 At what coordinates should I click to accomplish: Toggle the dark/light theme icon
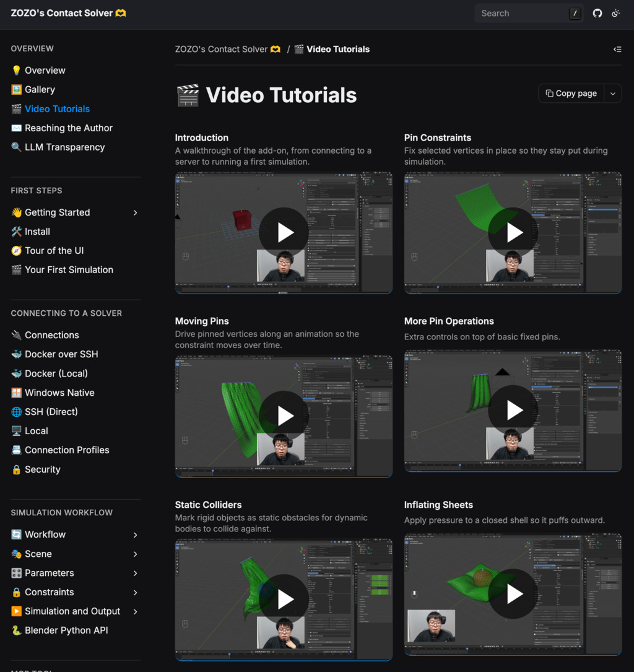pos(616,13)
